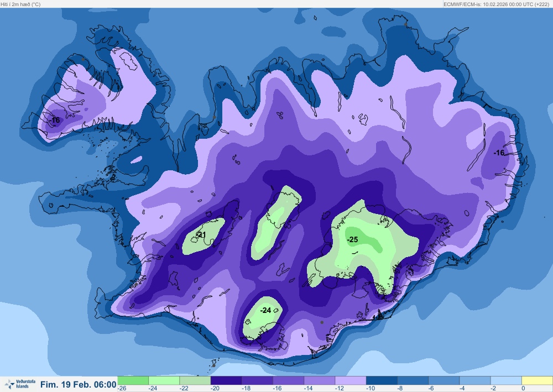Click the -4 legend scale value
The width and height of the screenshot is (553, 392).
coord(462,389)
